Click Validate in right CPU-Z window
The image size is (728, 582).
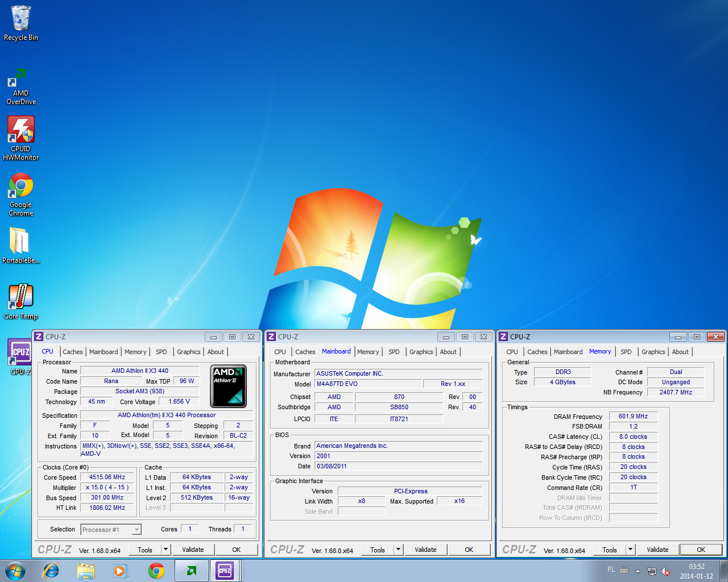[657, 550]
